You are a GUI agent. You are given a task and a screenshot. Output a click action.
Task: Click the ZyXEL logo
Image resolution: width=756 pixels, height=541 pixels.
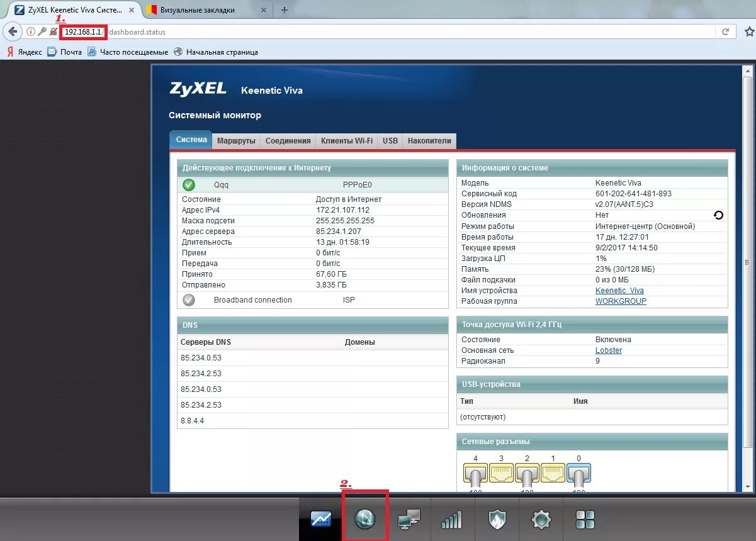[198, 89]
